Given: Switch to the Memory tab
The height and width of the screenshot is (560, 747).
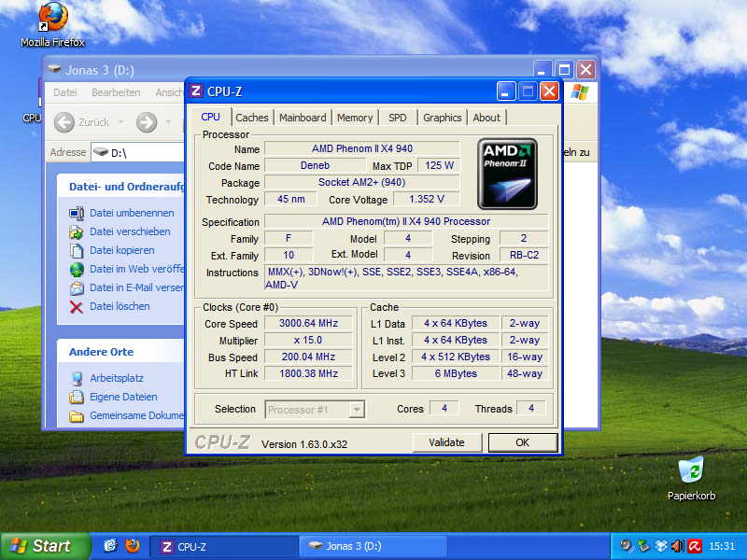Looking at the screenshot, I should tap(355, 118).
